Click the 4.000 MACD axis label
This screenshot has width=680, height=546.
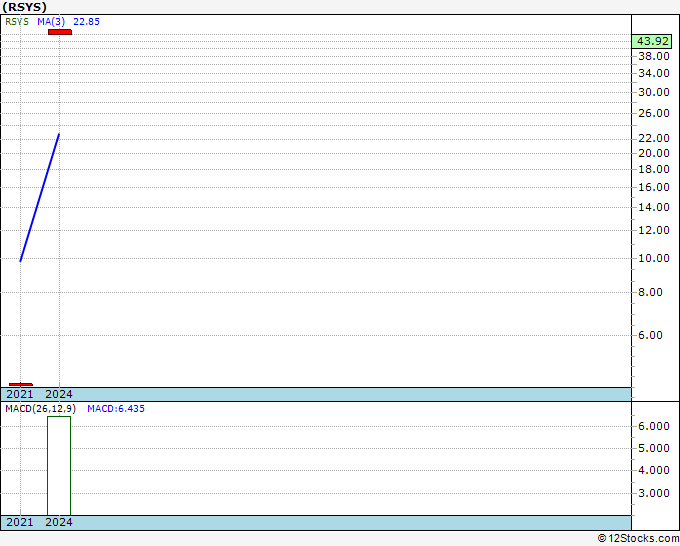click(654, 471)
